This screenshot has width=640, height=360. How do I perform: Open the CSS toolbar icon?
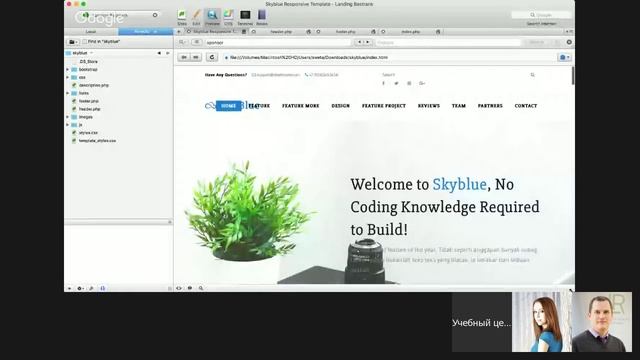(228, 18)
